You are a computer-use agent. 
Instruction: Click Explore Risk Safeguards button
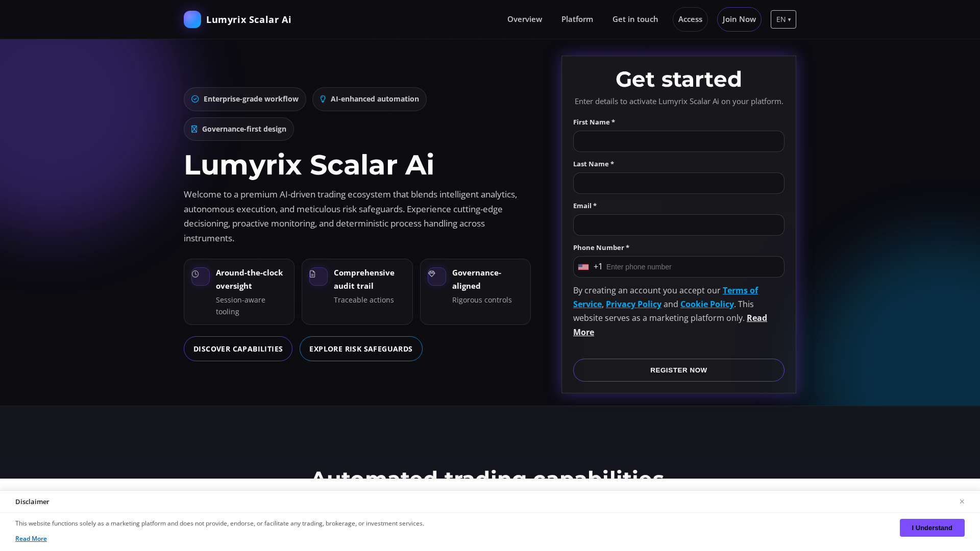click(x=361, y=349)
